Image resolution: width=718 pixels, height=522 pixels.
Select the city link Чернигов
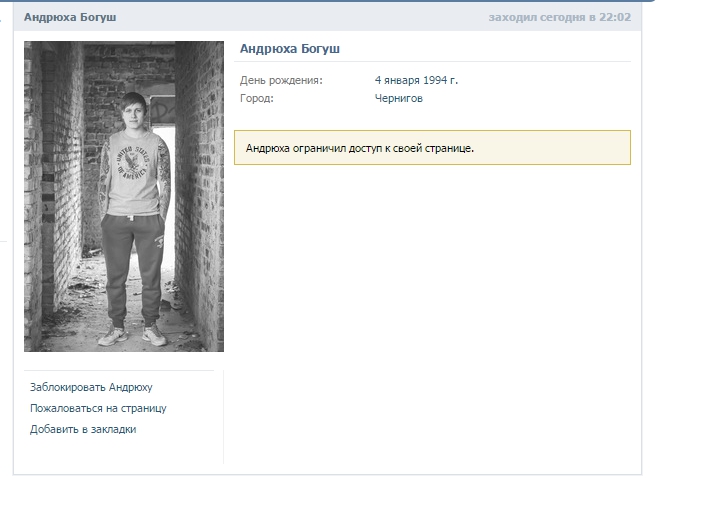[x=398, y=98]
